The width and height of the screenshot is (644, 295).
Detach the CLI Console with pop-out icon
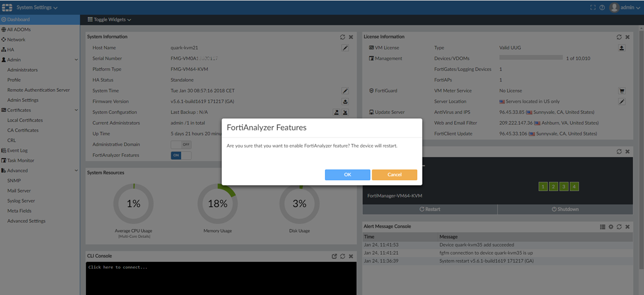coord(334,256)
